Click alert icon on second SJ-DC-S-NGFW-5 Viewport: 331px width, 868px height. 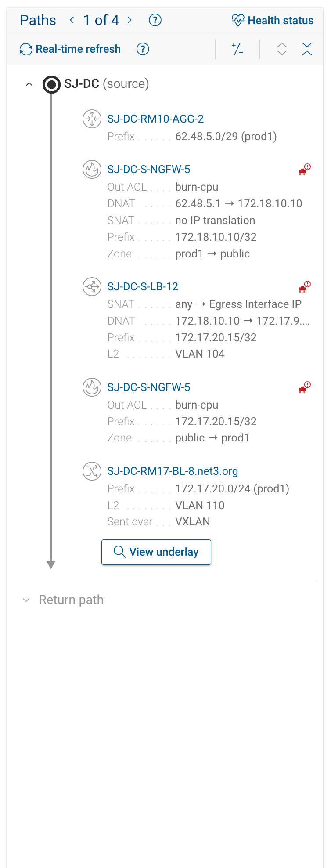[x=304, y=387]
